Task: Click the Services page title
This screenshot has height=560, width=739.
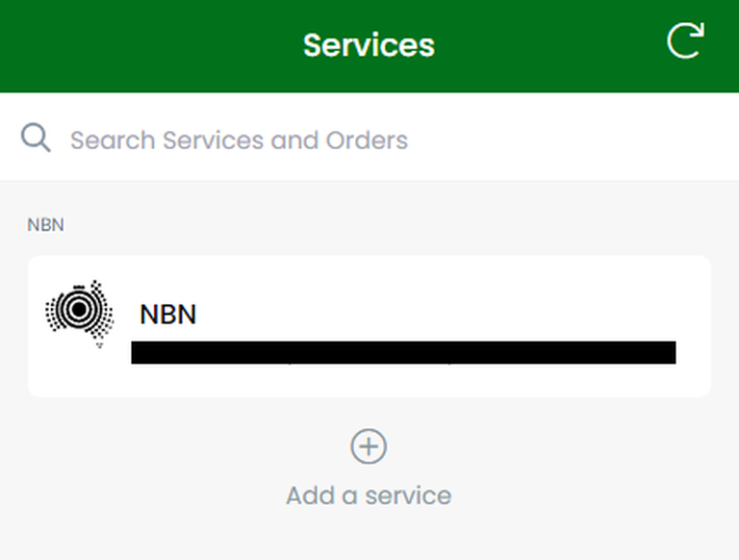Action: coord(369,45)
